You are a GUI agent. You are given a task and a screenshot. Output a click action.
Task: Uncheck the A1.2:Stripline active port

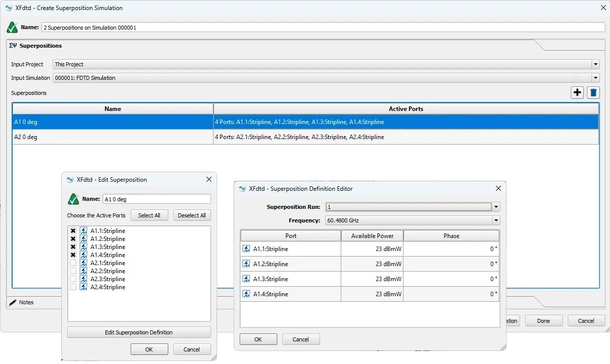pos(73,239)
